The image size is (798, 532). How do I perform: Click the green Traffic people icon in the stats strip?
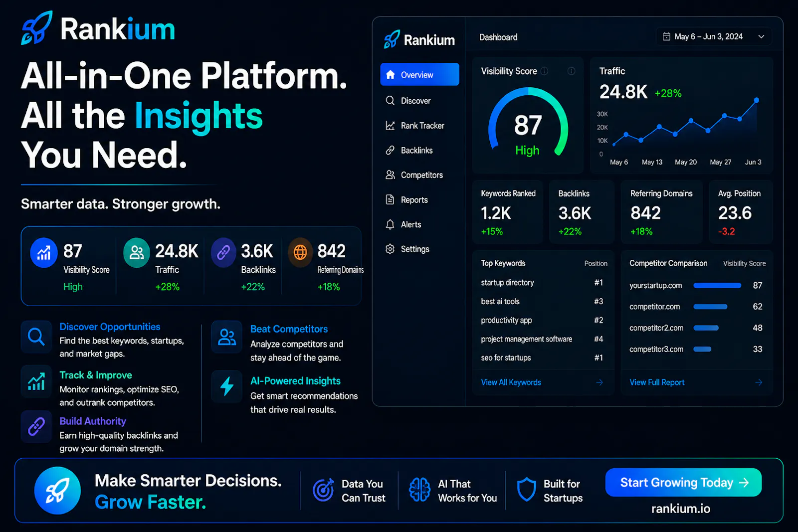[x=137, y=253]
